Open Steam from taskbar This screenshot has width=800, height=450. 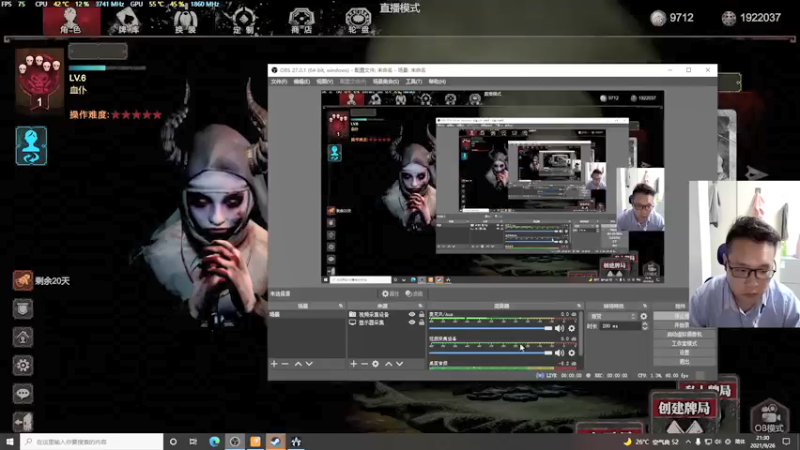coord(276,441)
